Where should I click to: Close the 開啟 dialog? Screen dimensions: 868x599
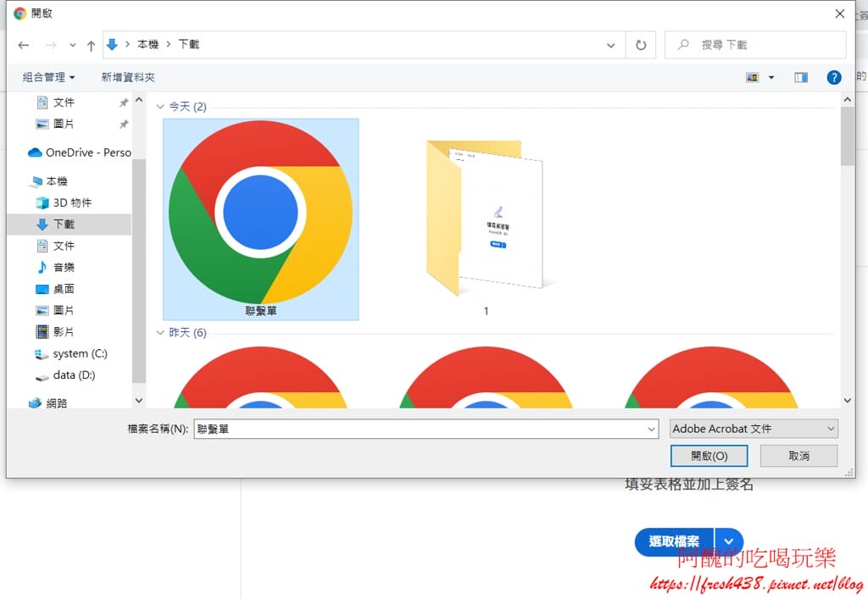click(x=840, y=14)
